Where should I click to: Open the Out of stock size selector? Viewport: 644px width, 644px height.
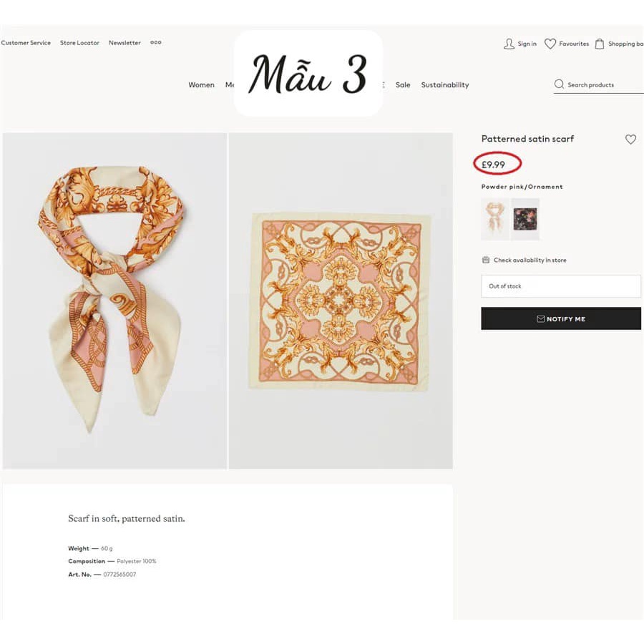[x=560, y=286]
